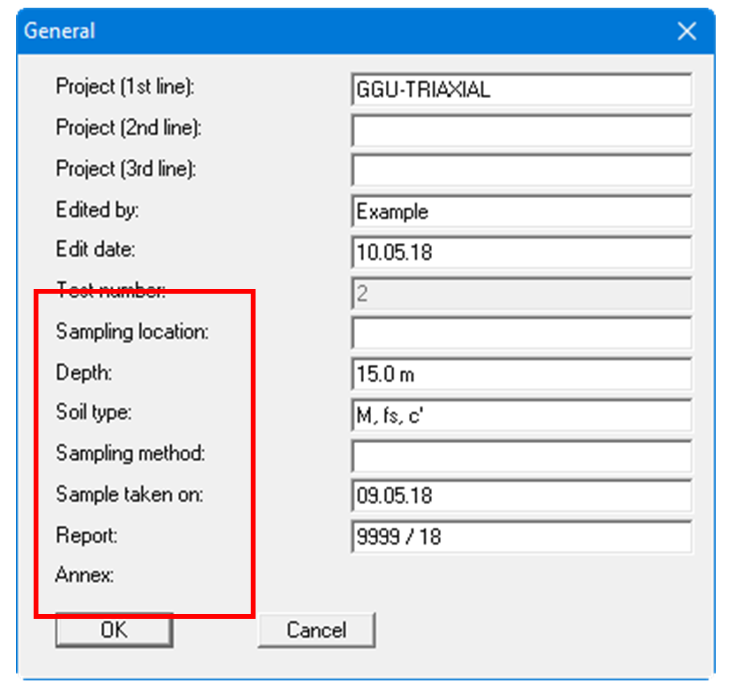Screen dimensions: 736x700
Task: Focus the empty Sampling location field
Action: tap(521, 333)
